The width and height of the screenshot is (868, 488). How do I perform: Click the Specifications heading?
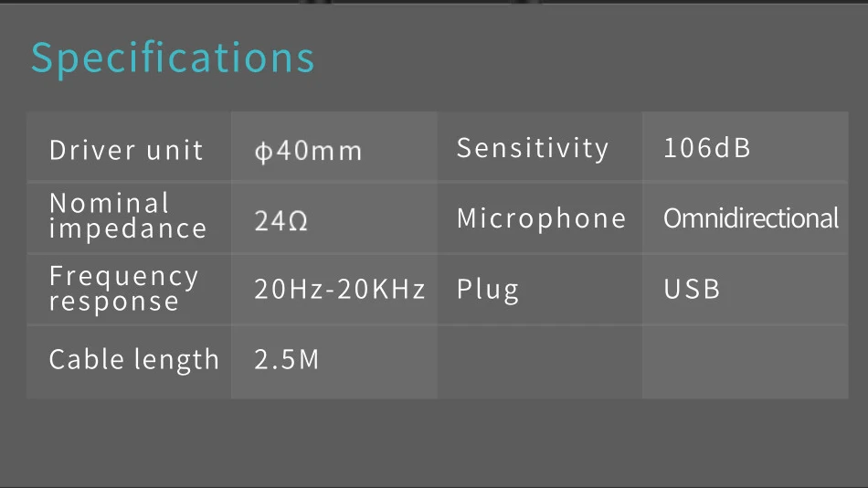[173, 58]
